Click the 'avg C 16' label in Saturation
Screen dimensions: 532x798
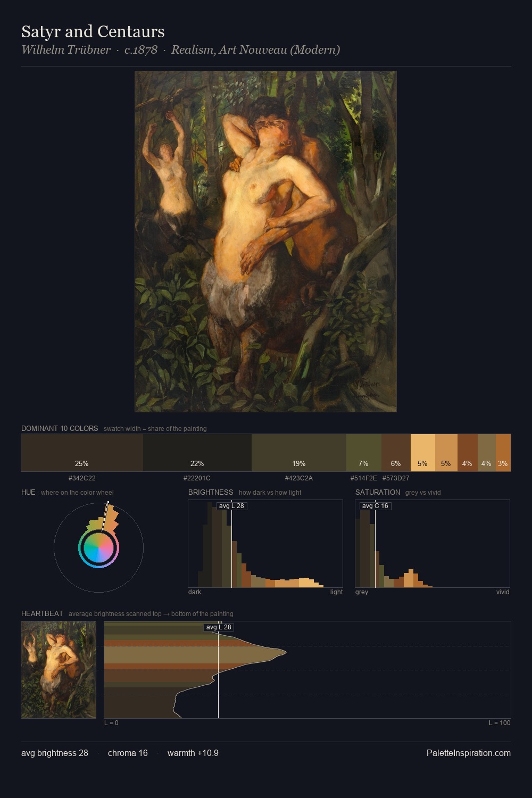tap(376, 506)
